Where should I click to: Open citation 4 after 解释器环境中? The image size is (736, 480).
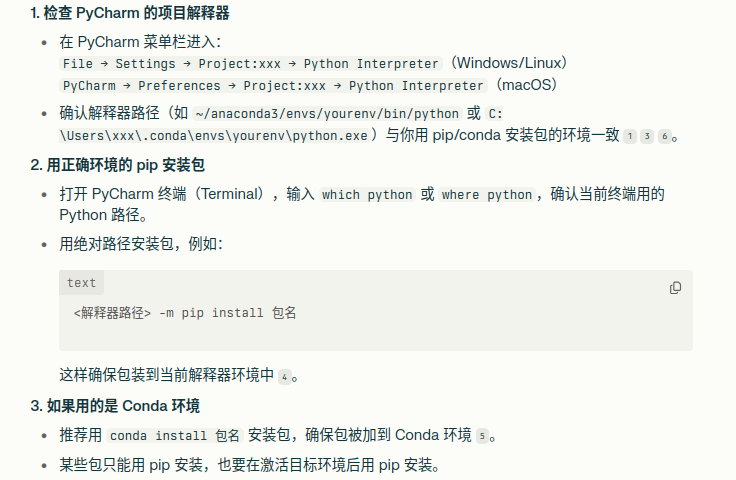pyautogui.click(x=284, y=377)
